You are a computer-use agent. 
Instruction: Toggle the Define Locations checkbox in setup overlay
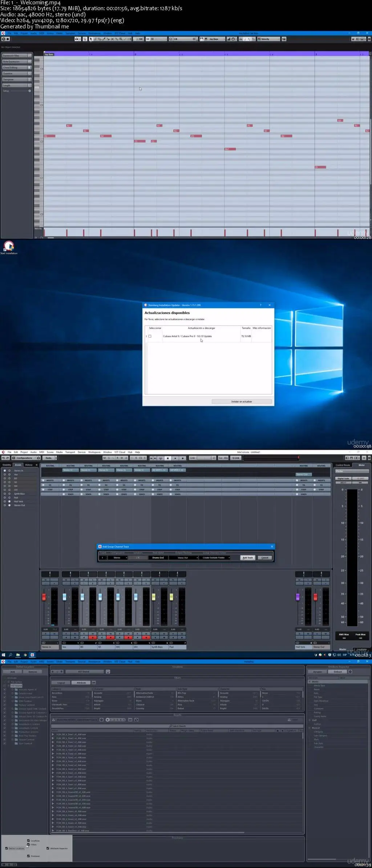coord(7,848)
